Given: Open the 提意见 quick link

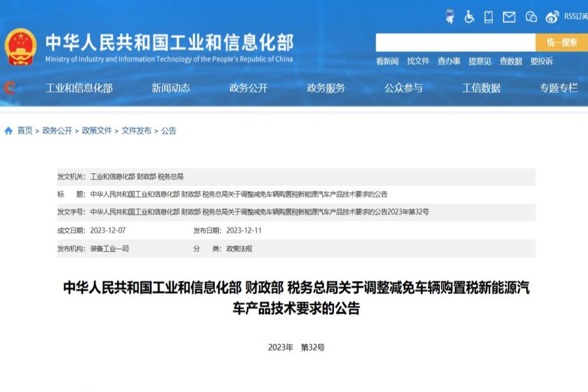Looking at the screenshot, I should pyautogui.click(x=480, y=61).
